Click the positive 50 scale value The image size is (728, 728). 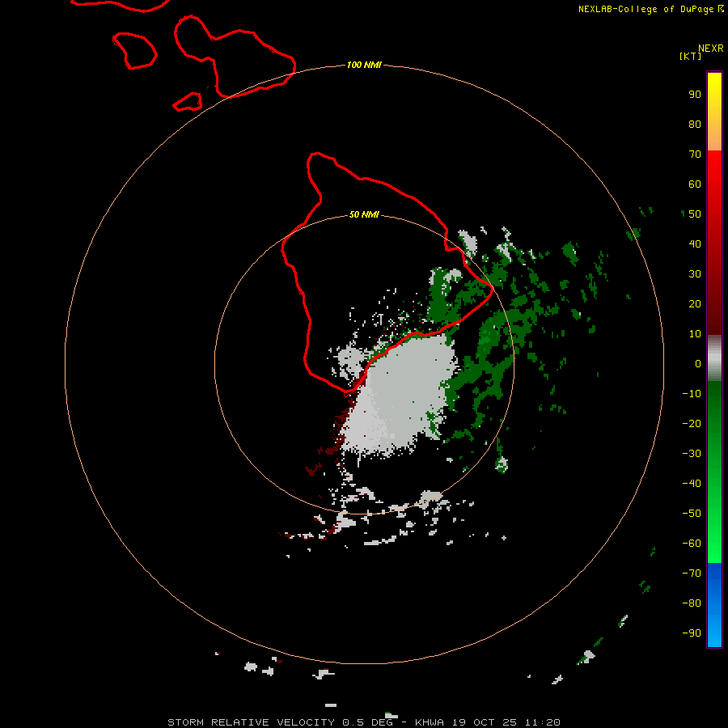695,214
